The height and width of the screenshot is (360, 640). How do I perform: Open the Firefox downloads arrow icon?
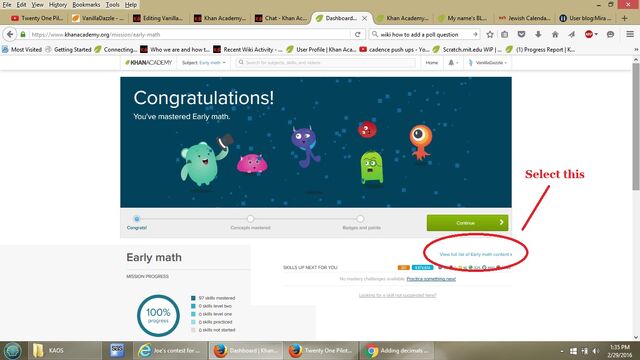[x=538, y=35]
